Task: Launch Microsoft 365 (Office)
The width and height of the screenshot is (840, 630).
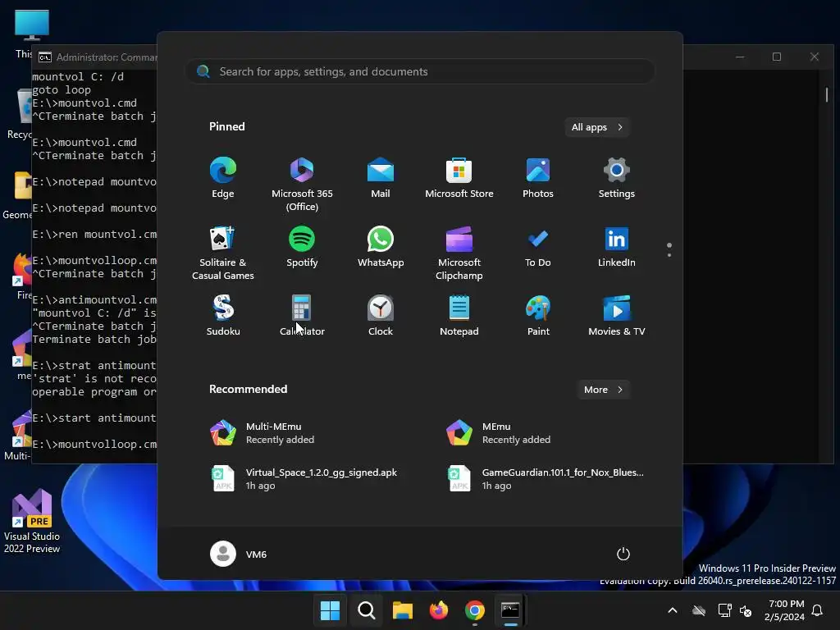Action: pyautogui.click(x=302, y=184)
